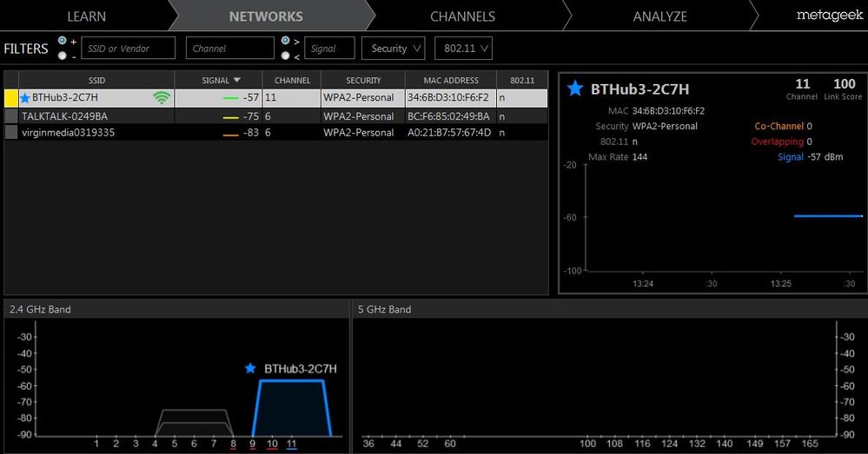Click the SIGNAL column sort arrow
Image resolution: width=868 pixels, height=454 pixels.
coord(237,80)
